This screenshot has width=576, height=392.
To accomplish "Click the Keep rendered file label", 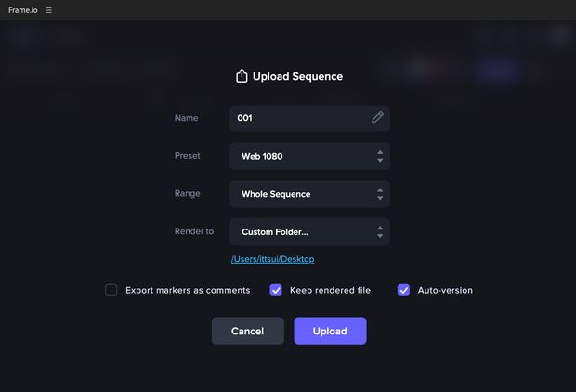I will (x=330, y=290).
